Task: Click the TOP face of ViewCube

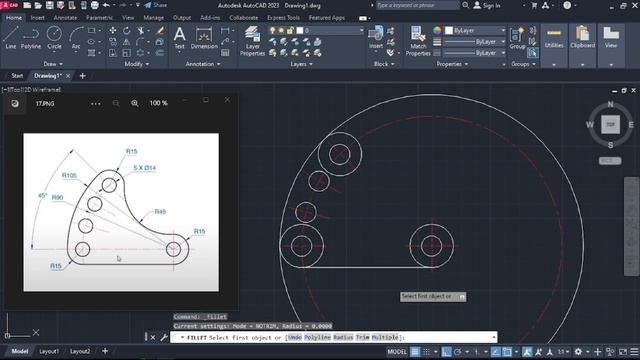Action: (610, 124)
